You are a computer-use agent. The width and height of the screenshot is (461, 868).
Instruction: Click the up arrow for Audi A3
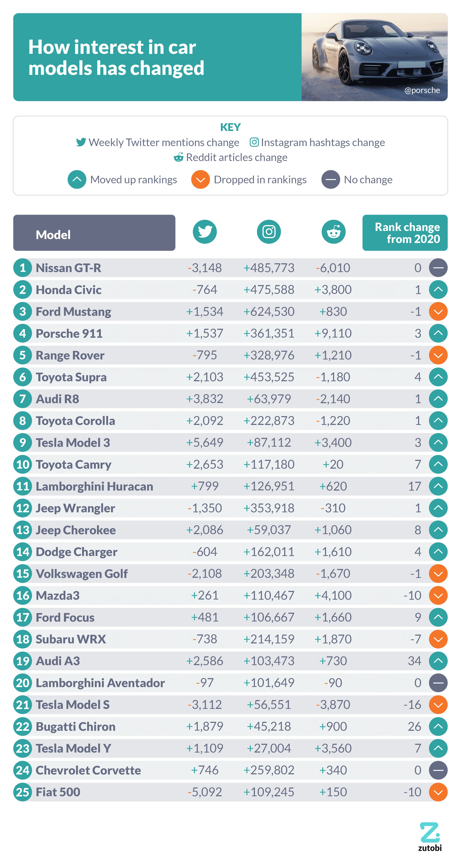[438, 661]
